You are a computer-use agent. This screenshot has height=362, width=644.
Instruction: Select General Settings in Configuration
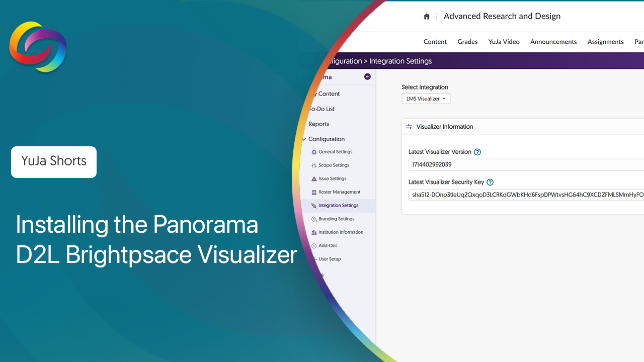tap(336, 152)
